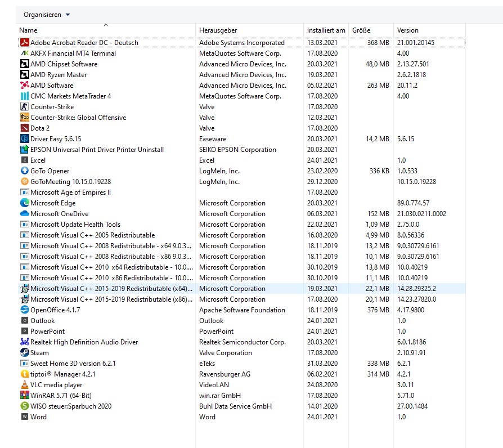Select the Microsoft Age of Empires II entry
503x448 pixels.
[x=242, y=192]
